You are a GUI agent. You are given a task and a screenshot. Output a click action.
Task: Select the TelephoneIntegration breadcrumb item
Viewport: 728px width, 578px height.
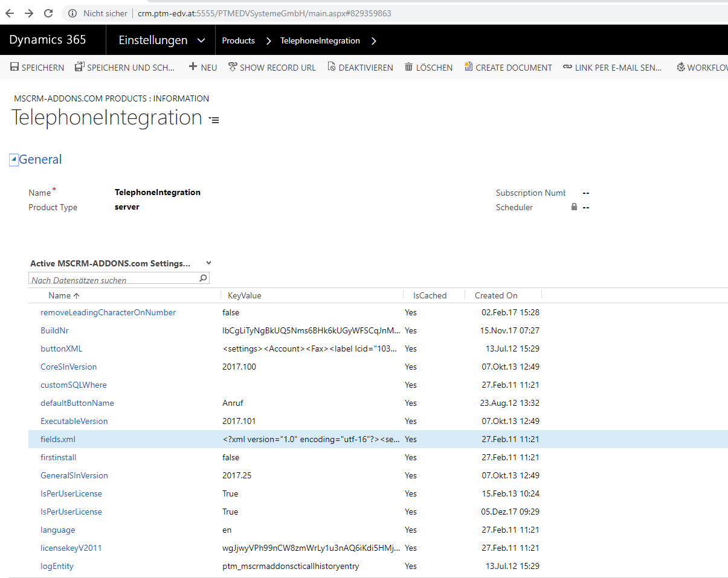(320, 40)
